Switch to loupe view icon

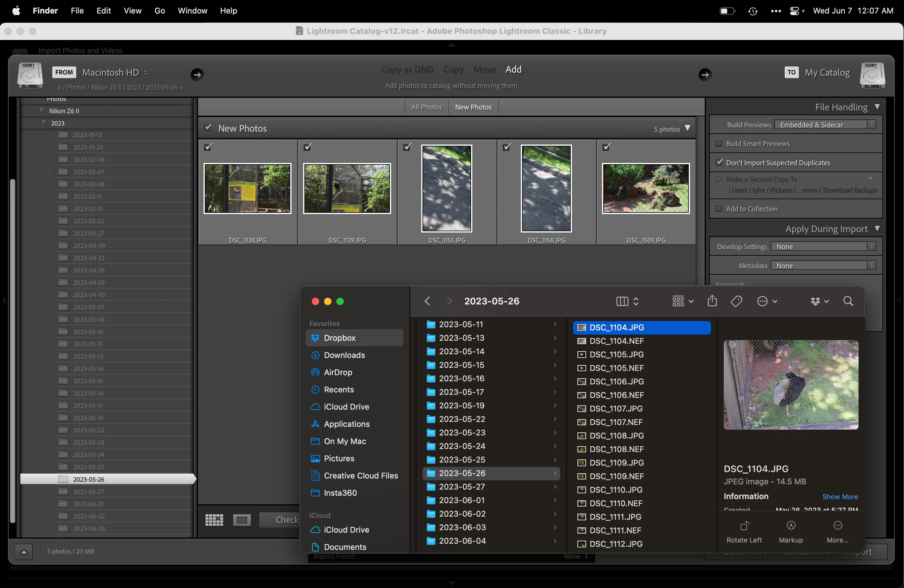click(242, 520)
